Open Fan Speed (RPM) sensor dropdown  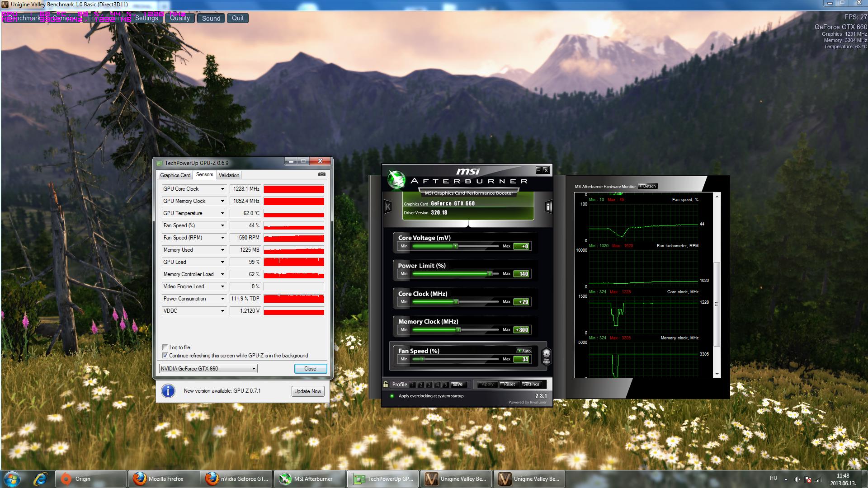pyautogui.click(x=222, y=238)
